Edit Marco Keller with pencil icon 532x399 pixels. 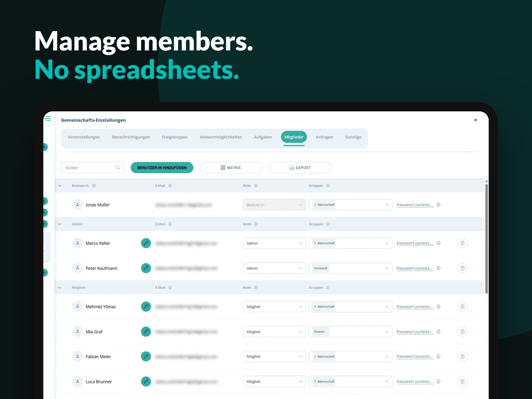pyautogui.click(x=146, y=243)
